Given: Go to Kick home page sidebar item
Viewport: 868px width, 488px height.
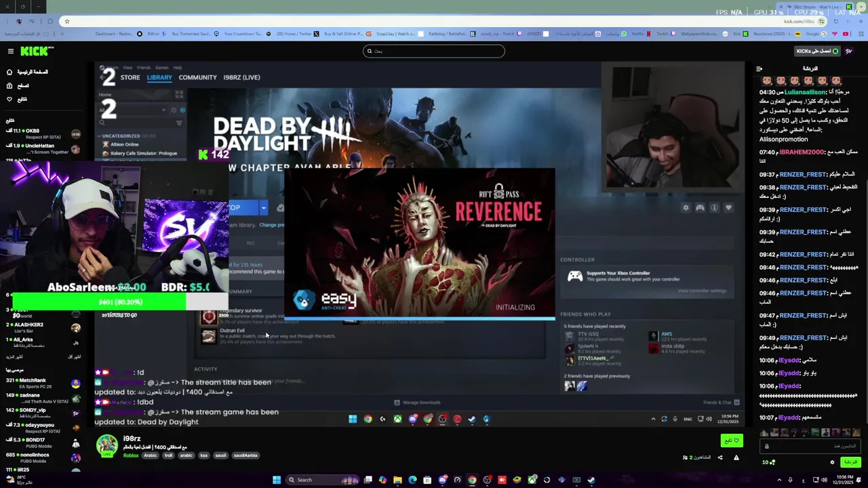Looking at the screenshot, I should pos(27,72).
